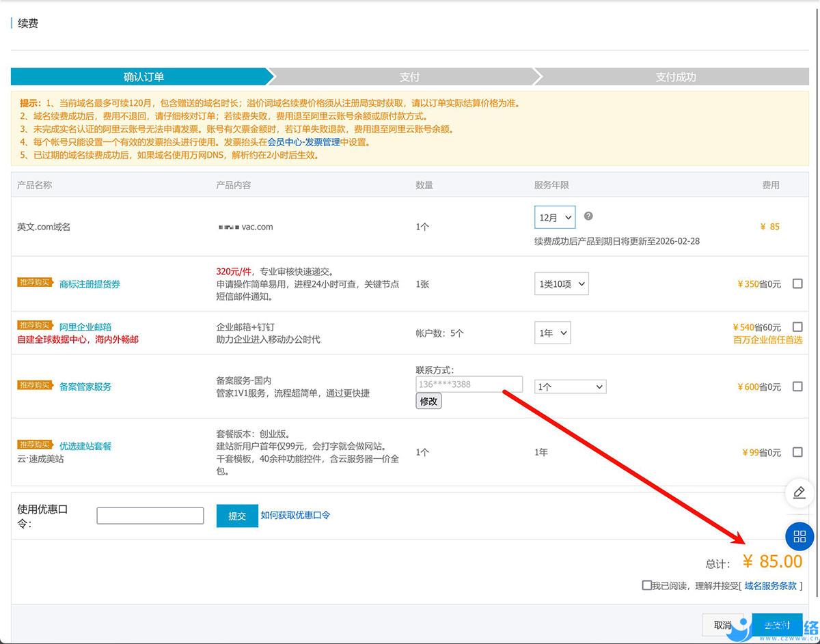
Task: Check the 商标注册提货券 purchase checkbox
Action: pyautogui.click(x=797, y=283)
